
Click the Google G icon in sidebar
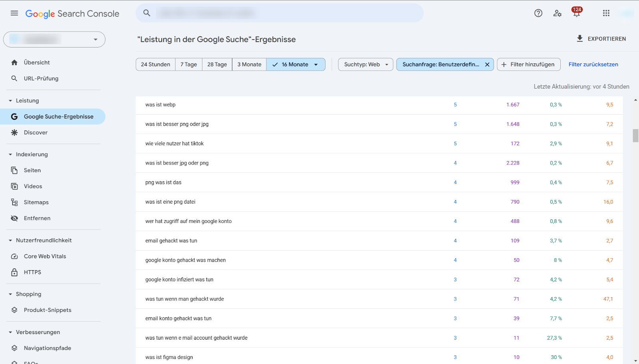pos(14,117)
